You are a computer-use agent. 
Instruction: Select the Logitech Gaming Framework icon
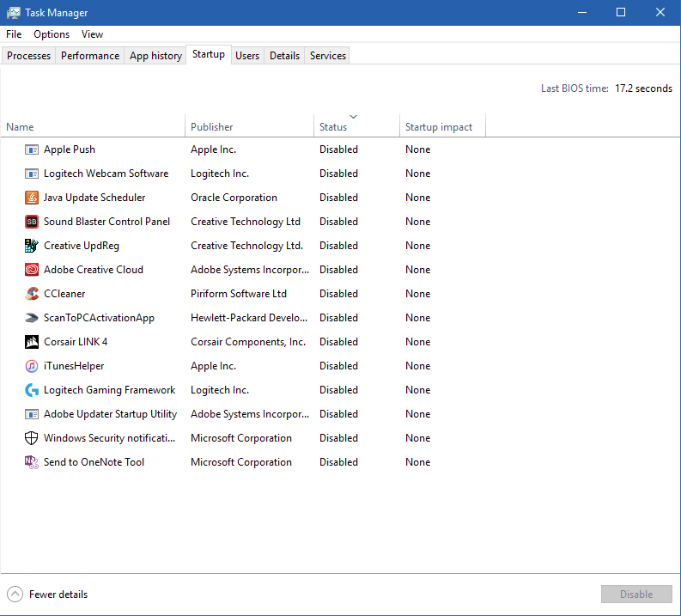coord(31,390)
